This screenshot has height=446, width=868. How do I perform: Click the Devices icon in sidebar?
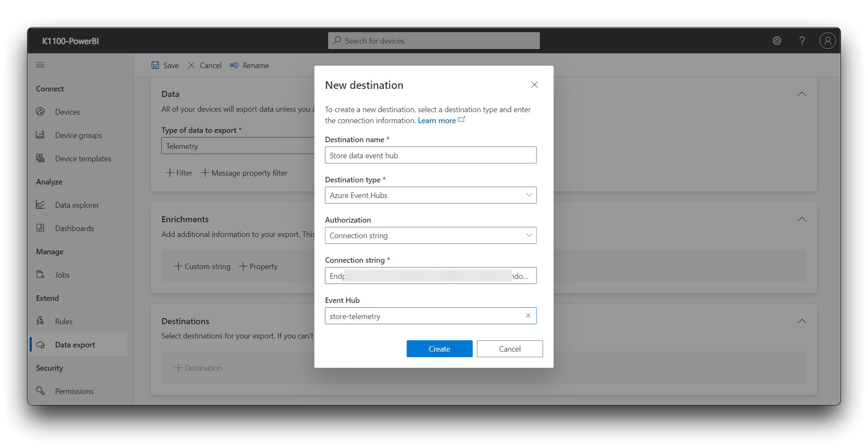pyautogui.click(x=40, y=112)
